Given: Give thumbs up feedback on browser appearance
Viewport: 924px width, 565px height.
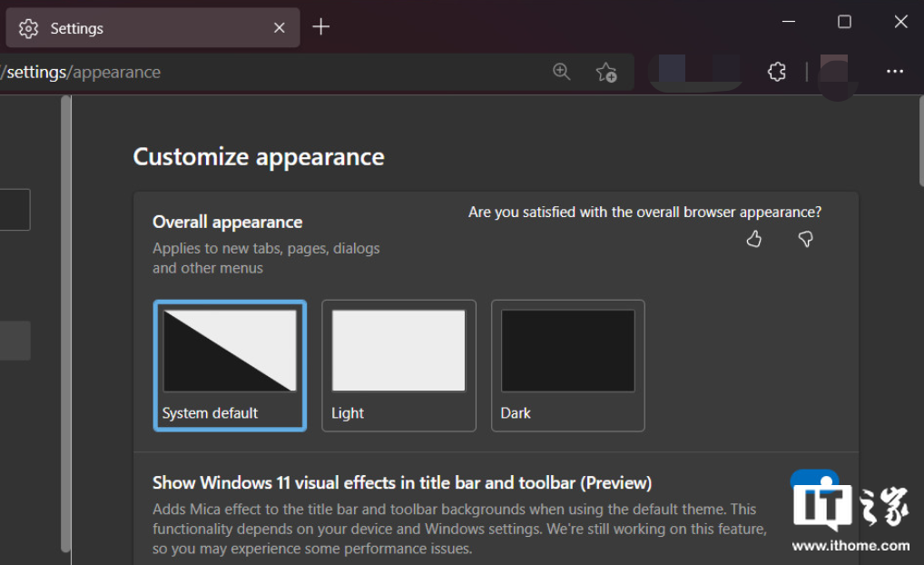Looking at the screenshot, I should (754, 239).
